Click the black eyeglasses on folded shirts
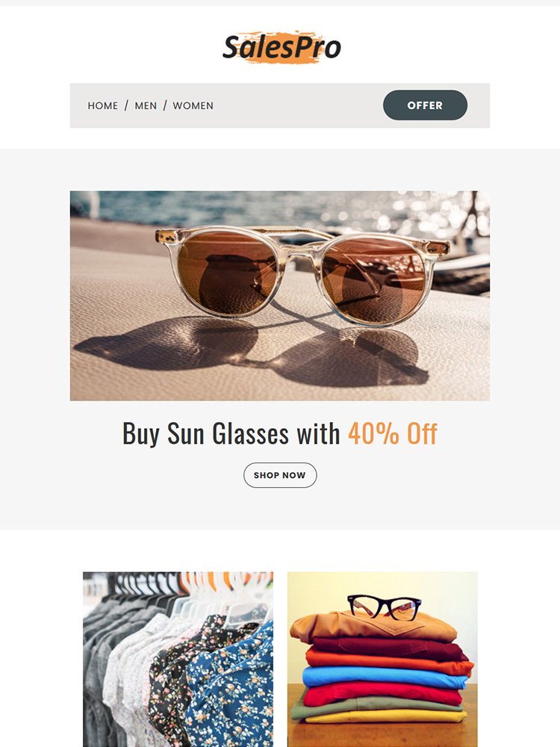 point(385,607)
